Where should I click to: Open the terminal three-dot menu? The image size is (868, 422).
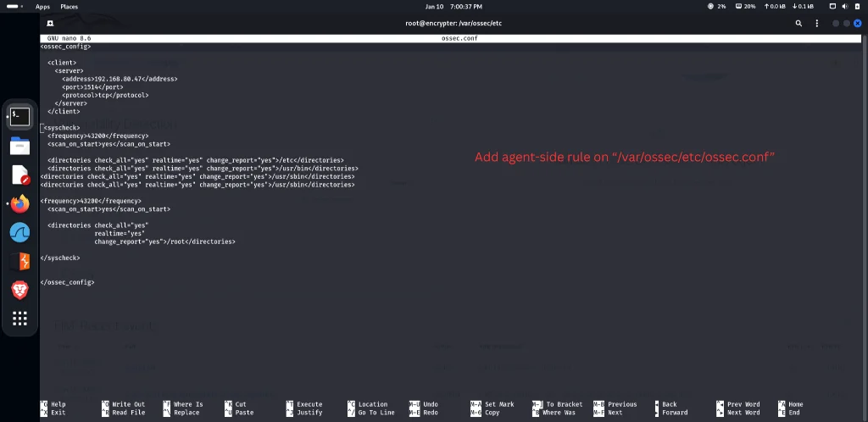pos(816,23)
